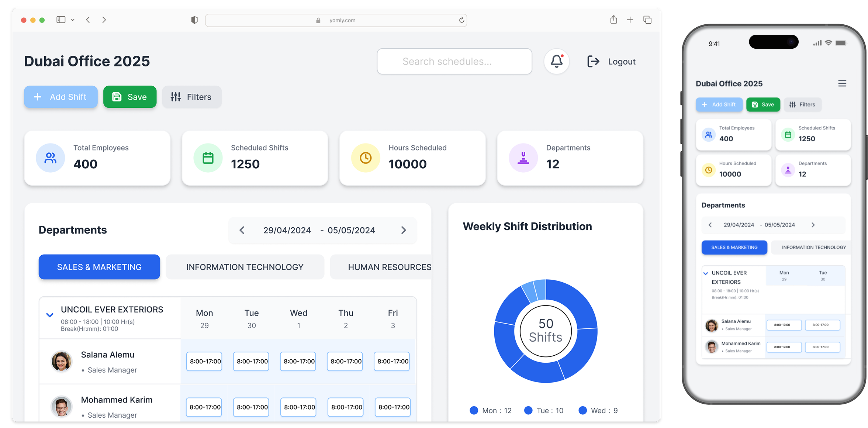Click the Logout arrow icon
The image size is (868, 428).
pyautogui.click(x=593, y=61)
